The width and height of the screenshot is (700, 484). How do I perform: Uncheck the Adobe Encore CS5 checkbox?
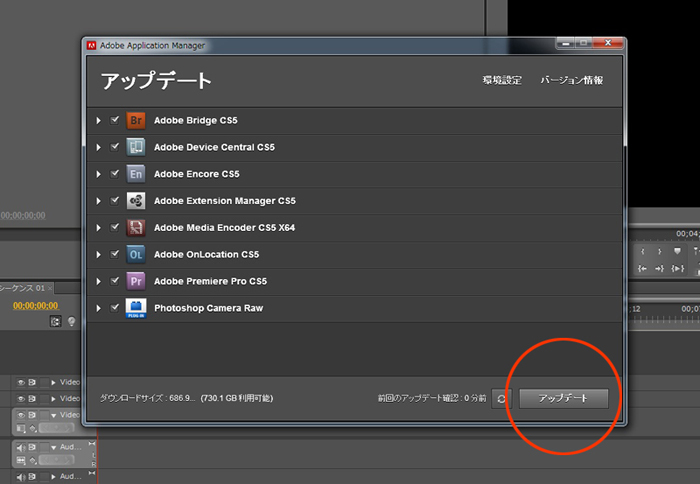click(x=115, y=173)
